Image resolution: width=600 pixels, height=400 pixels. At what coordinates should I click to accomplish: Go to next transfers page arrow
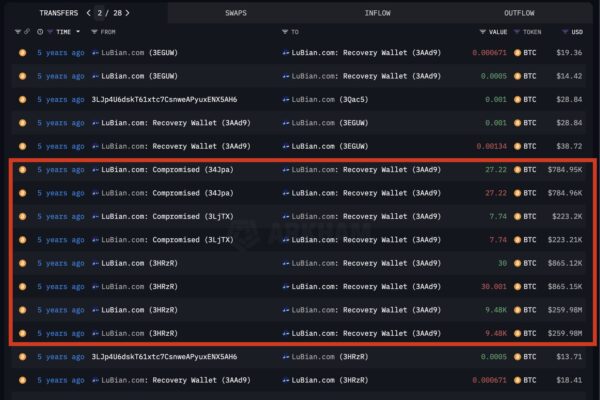click(x=128, y=13)
